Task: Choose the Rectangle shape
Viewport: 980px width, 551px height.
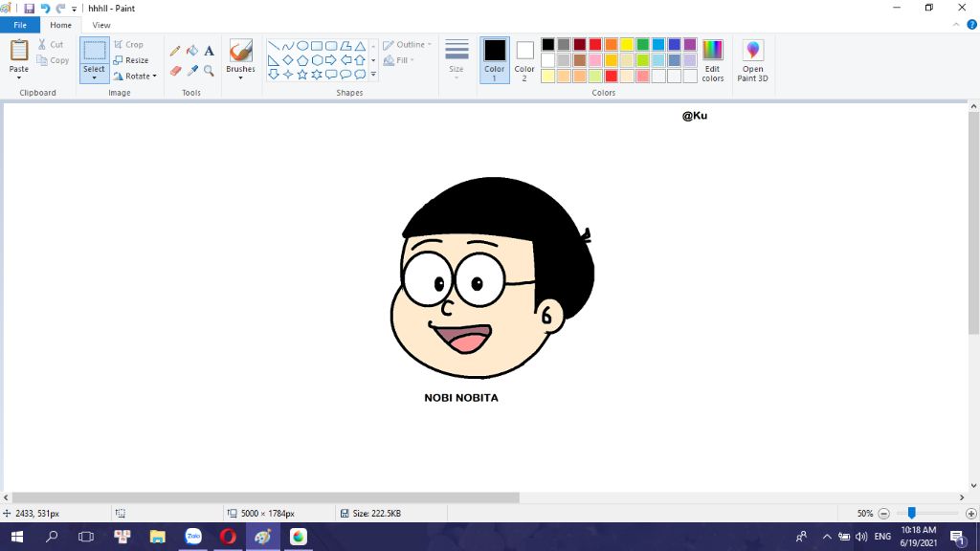Action: click(317, 46)
